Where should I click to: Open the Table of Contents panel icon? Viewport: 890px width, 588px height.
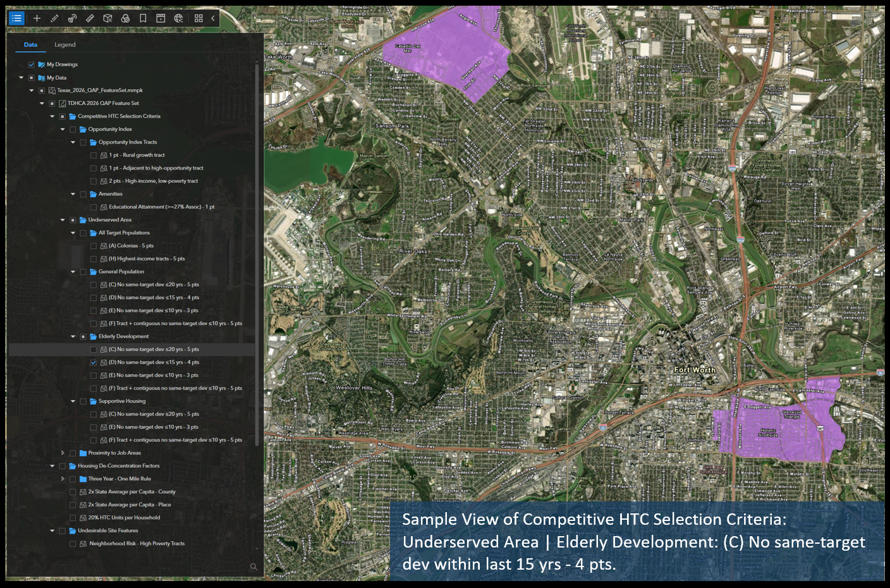coord(16,18)
